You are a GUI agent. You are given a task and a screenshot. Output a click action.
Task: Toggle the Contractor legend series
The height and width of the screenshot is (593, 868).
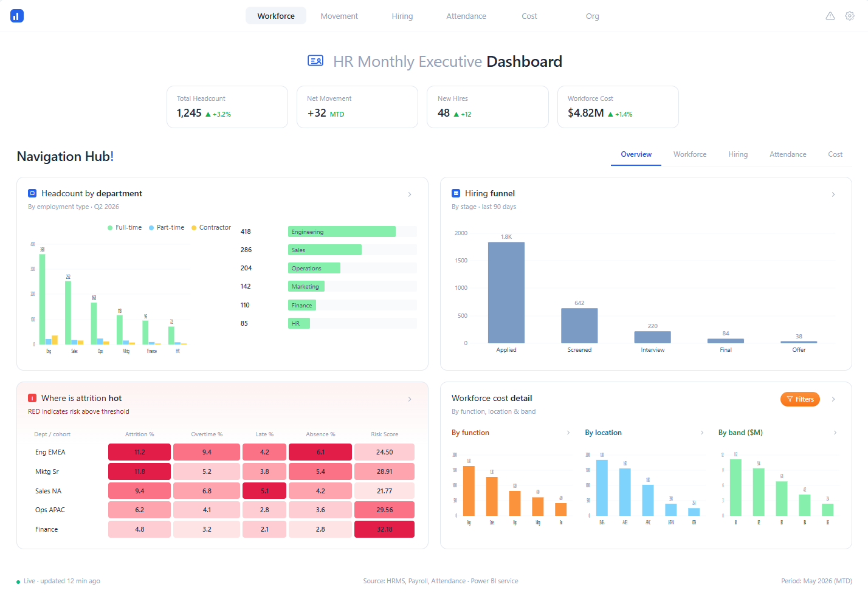[x=211, y=227]
